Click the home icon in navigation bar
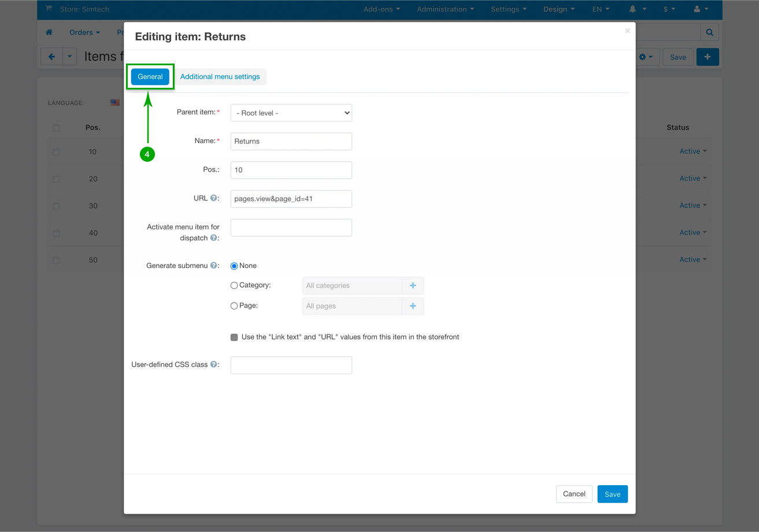The image size is (759, 532). pyautogui.click(x=49, y=32)
